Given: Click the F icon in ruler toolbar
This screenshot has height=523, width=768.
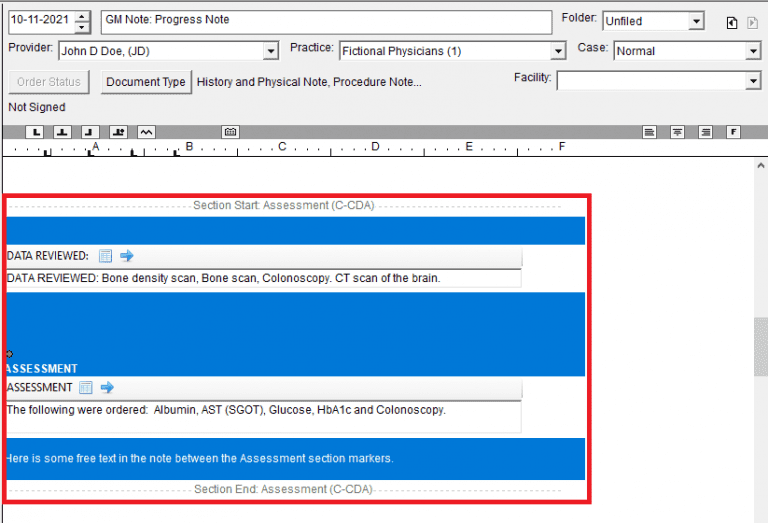Looking at the screenshot, I should pos(733,132).
